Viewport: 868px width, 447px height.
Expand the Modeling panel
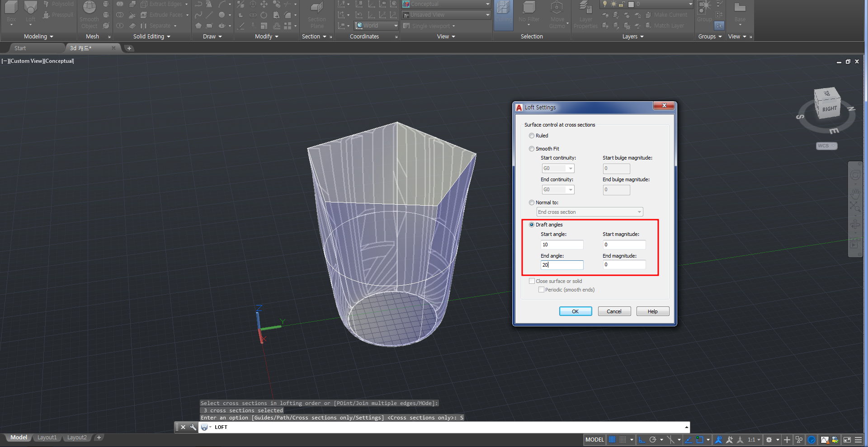38,37
